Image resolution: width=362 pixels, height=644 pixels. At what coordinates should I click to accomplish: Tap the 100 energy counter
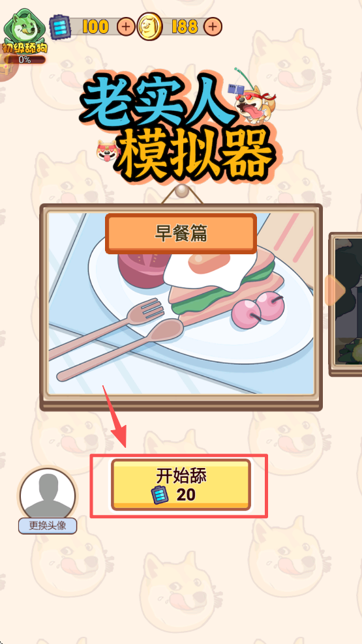point(95,27)
